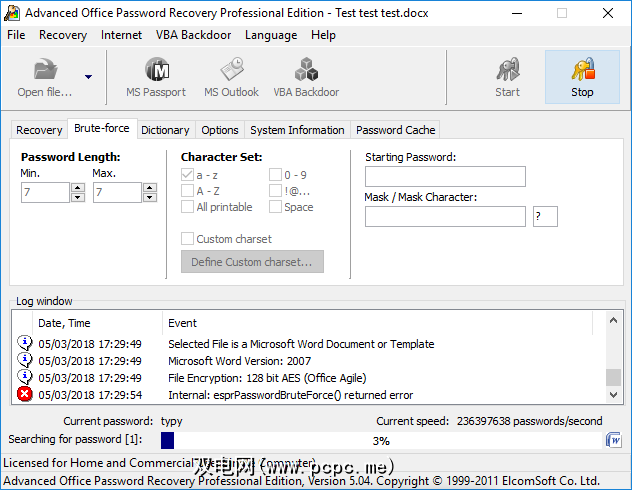Decrease the Max password length

[150, 197]
